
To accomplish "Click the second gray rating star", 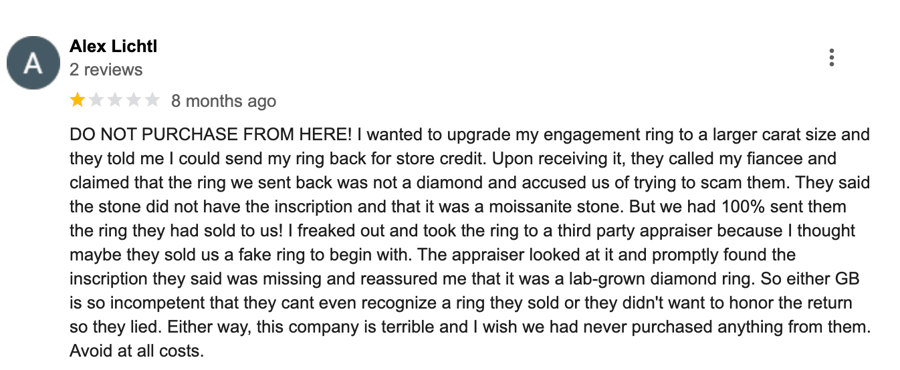I will 96,101.
